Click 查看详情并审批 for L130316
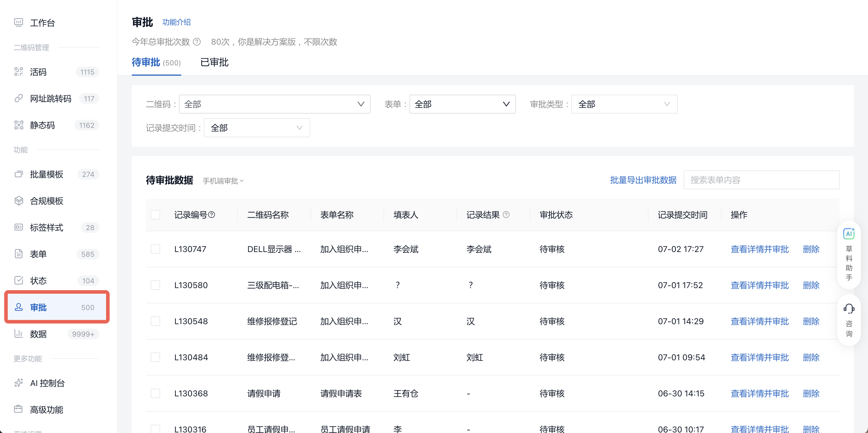Viewport: 868px width, 433px height. [x=760, y=429]
